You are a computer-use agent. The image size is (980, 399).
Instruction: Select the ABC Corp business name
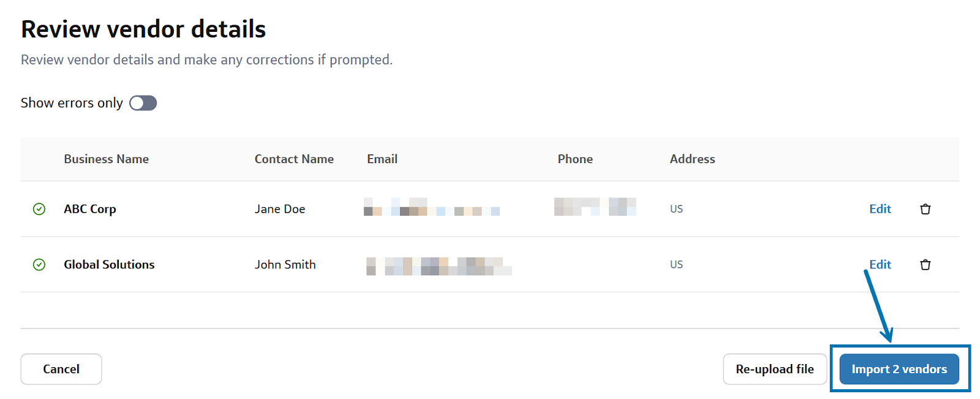[x=90, y=209]
